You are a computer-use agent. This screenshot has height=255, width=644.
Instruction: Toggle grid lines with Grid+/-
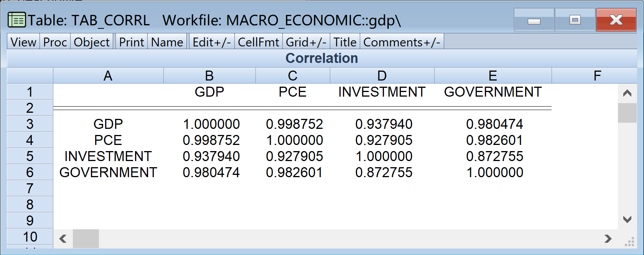(306, 42)
